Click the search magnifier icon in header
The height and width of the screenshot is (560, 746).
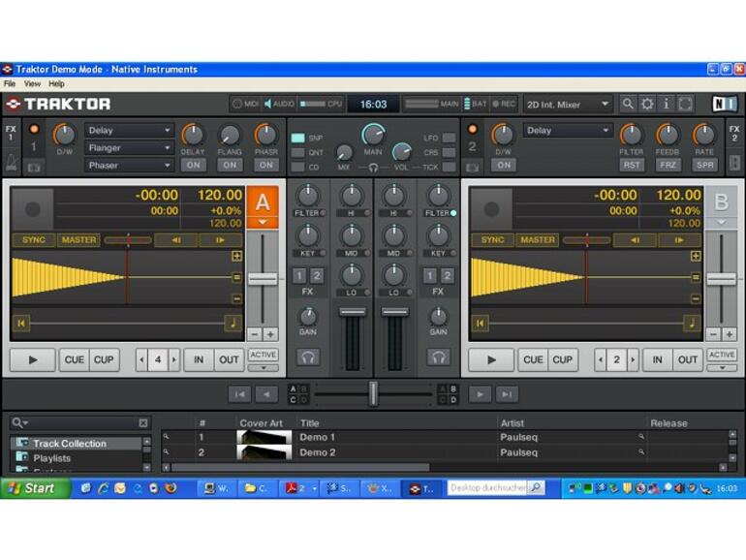pyautogui.click(x=629, y=104)
